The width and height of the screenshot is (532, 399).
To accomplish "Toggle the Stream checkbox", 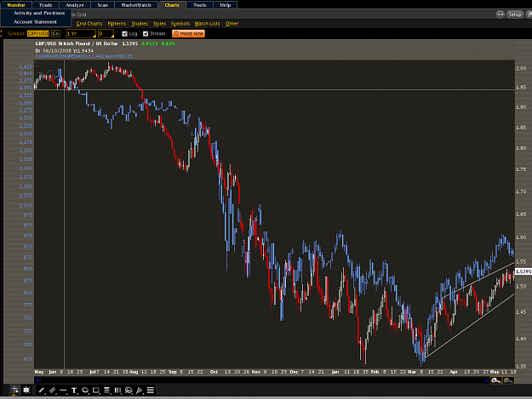I will tap(146, 33).
